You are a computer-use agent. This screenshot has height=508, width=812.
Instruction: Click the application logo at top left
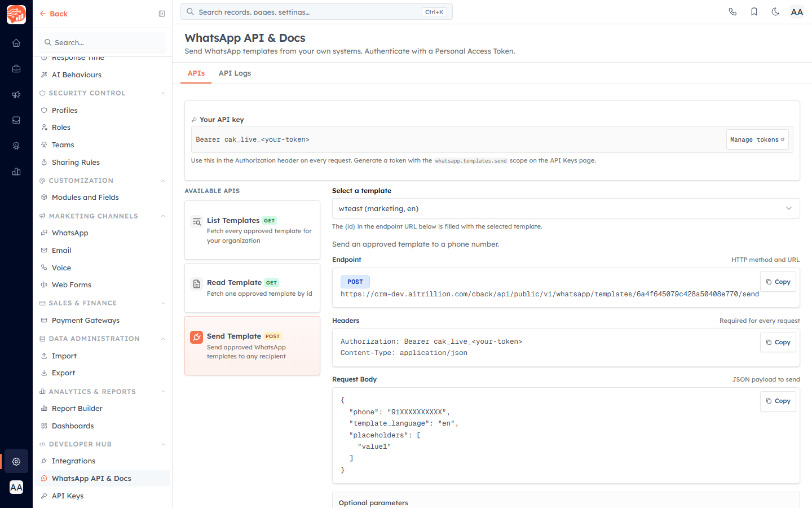tap(16, 14)
